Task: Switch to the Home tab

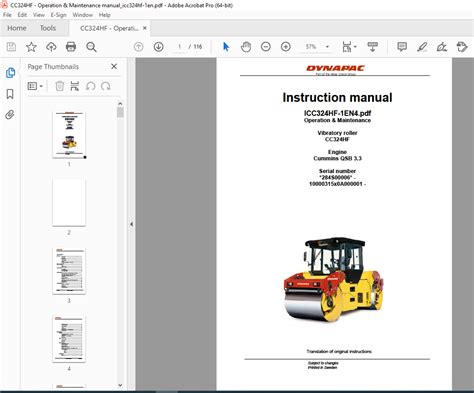Action: [x=17, y=28]
